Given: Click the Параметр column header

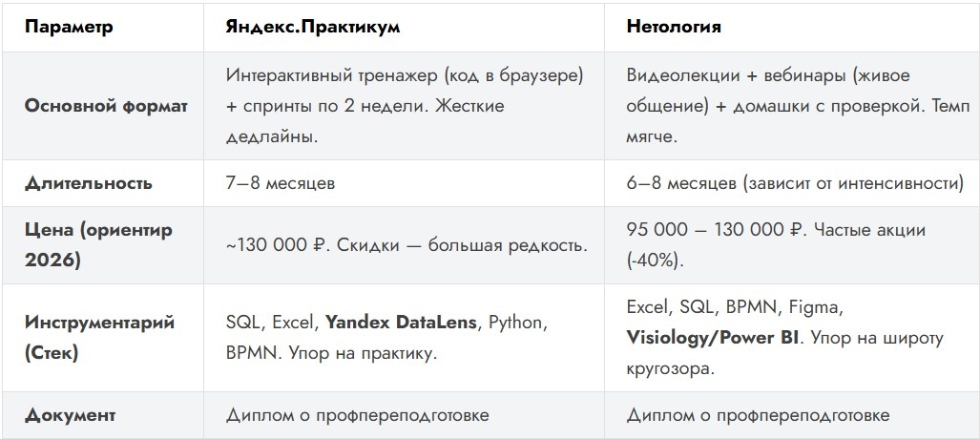Looking at the screenshot, I should click(x=69, y=28).
